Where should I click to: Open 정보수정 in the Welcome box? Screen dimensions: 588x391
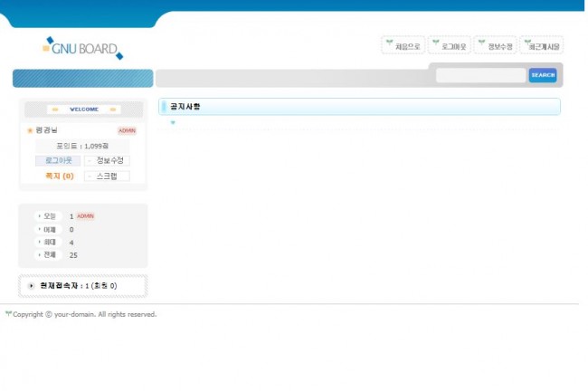(x=108, y=160)
